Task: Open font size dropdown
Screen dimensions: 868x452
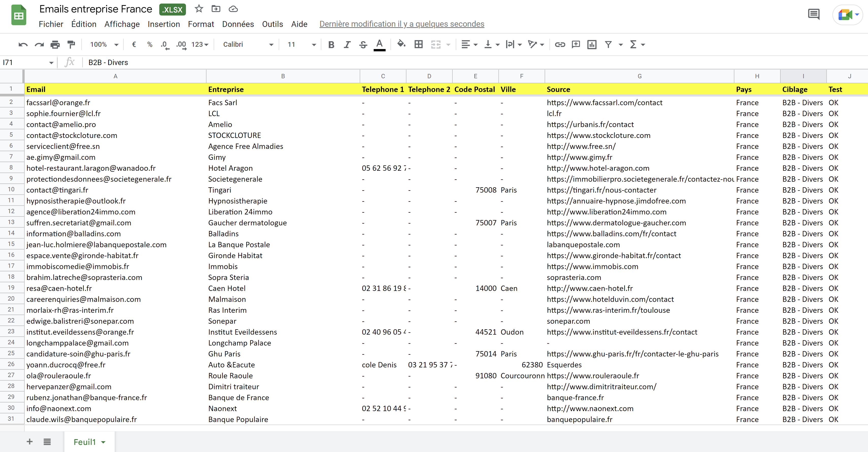Action: pos(302,44)
